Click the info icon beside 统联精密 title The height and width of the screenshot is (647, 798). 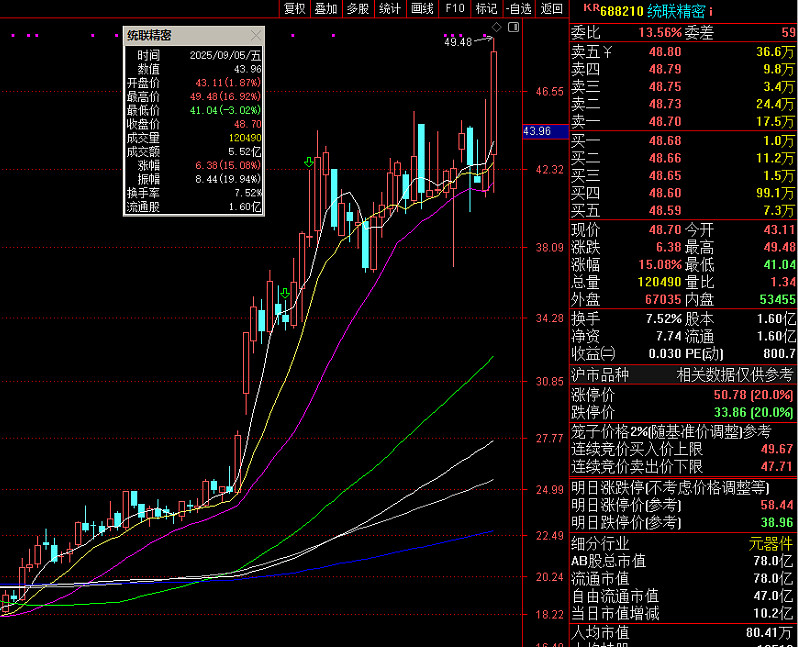710,12
